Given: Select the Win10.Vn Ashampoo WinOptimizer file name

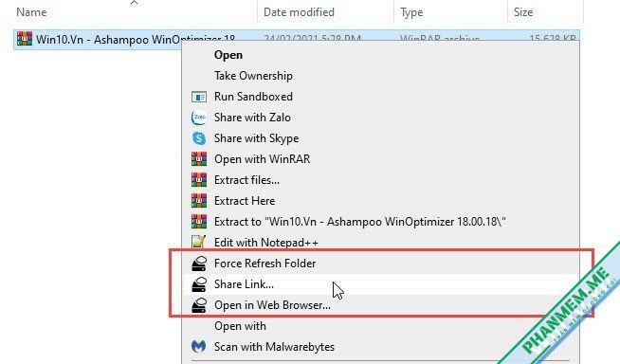Looking at the screenshot, I should 136,40.
